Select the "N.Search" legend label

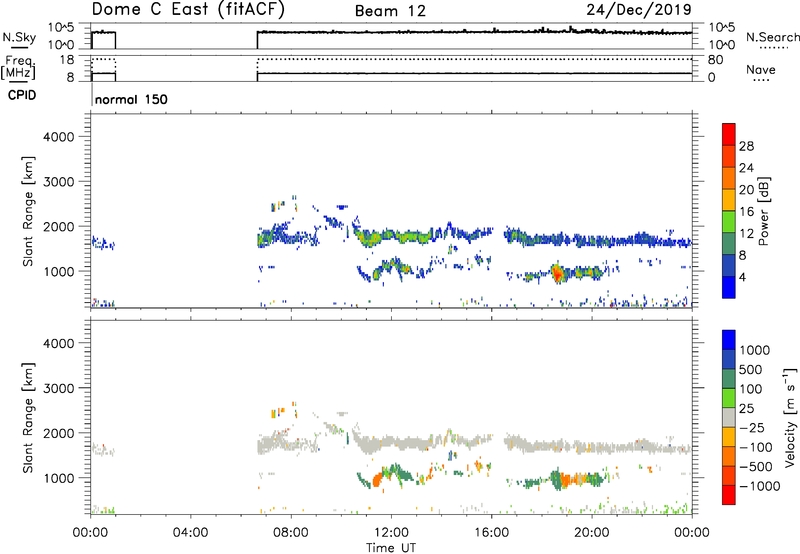772,37
